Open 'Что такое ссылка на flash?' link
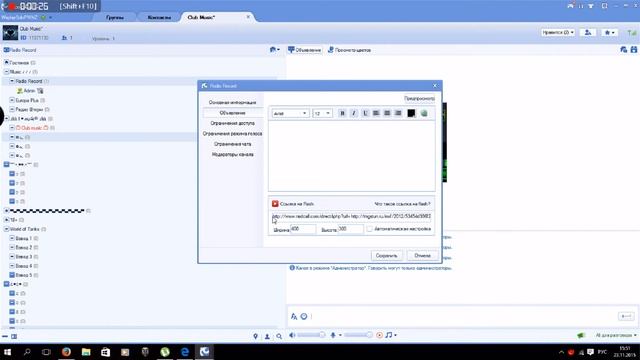640x360 pixels. tap(402, 204)
